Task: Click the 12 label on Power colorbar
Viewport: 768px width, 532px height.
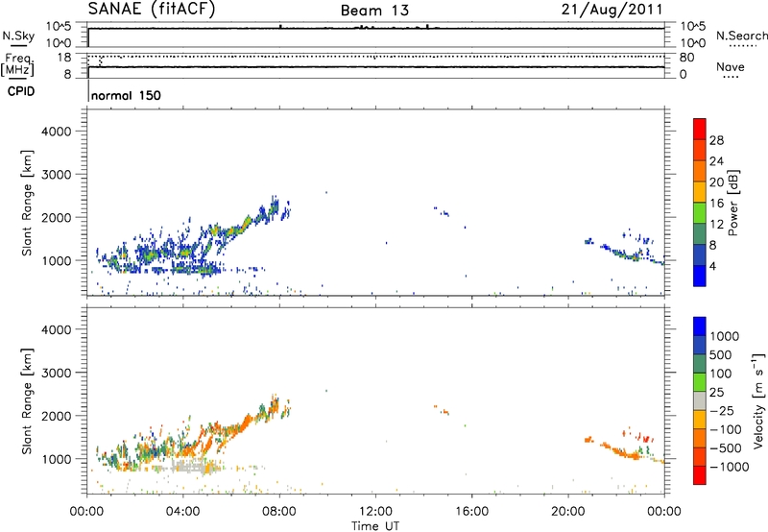Action: pos(716,225)
